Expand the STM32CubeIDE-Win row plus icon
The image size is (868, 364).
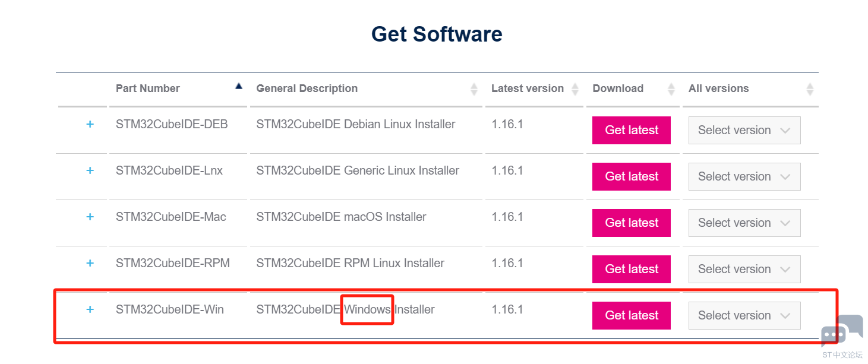[x=90, y=309]
